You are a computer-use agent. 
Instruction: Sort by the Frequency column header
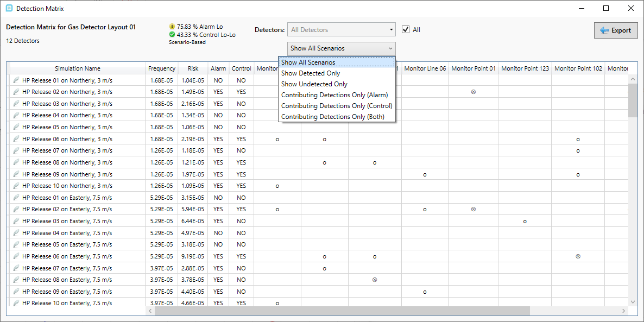point(162,68)
